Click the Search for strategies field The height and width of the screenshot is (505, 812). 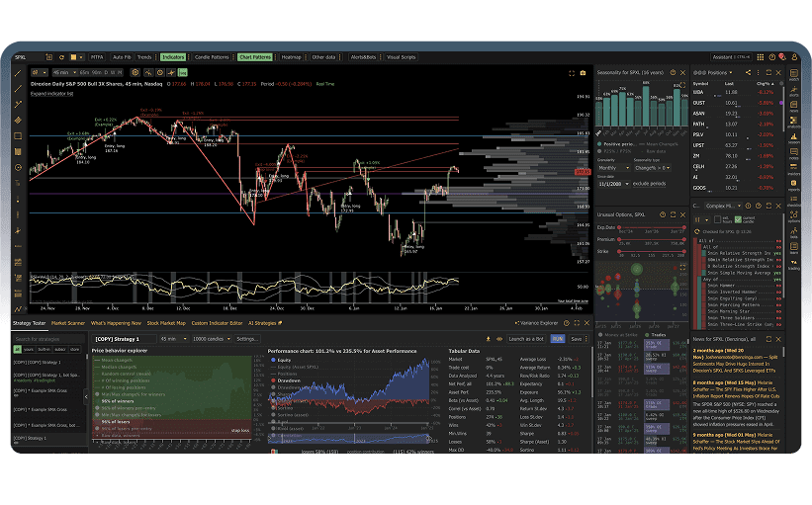pos(49,339)
